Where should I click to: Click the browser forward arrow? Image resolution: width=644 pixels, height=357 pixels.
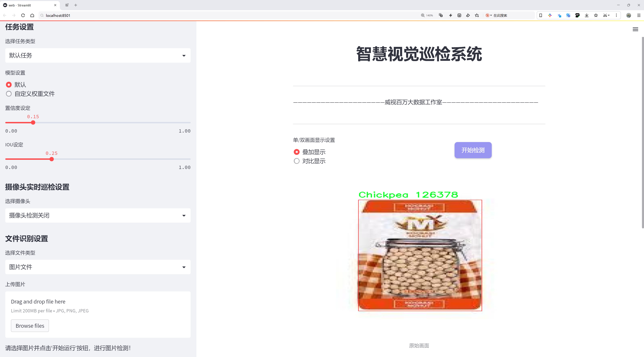[x=14, y=15]
